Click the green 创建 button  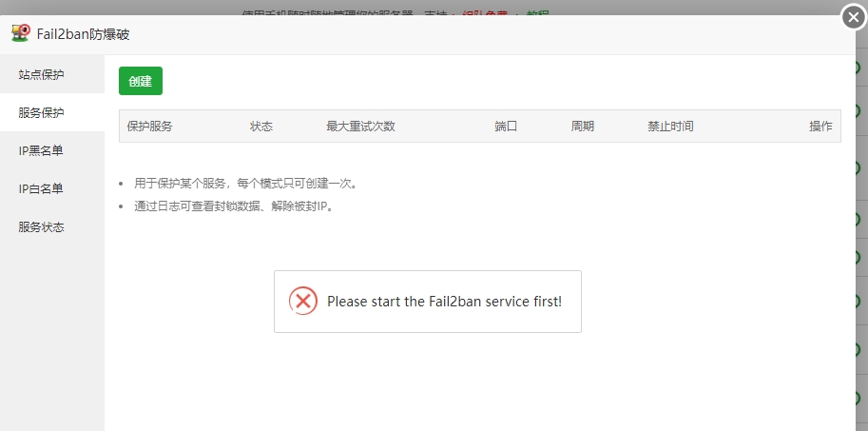[x=141, y=81]
